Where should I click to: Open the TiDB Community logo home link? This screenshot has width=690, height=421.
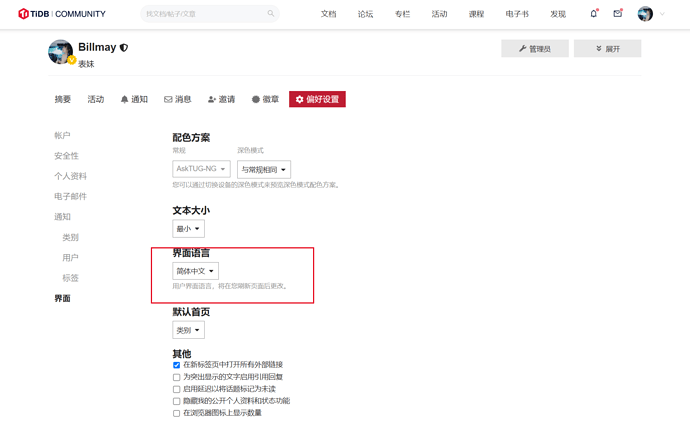point(62,14)
